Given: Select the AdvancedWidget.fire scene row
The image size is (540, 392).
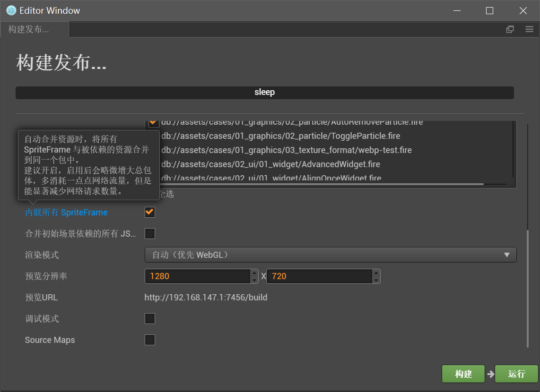Looking at the screenshot, I should [270, 164].
